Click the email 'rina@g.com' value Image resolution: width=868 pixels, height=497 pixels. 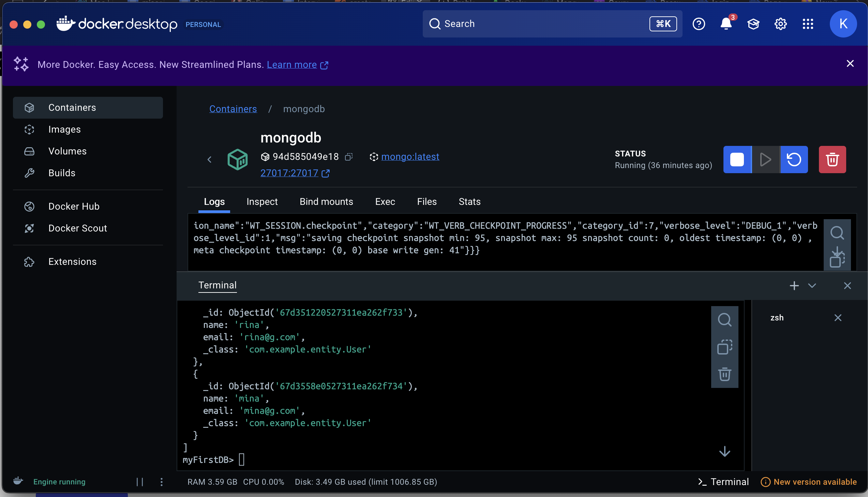(269, 337)
